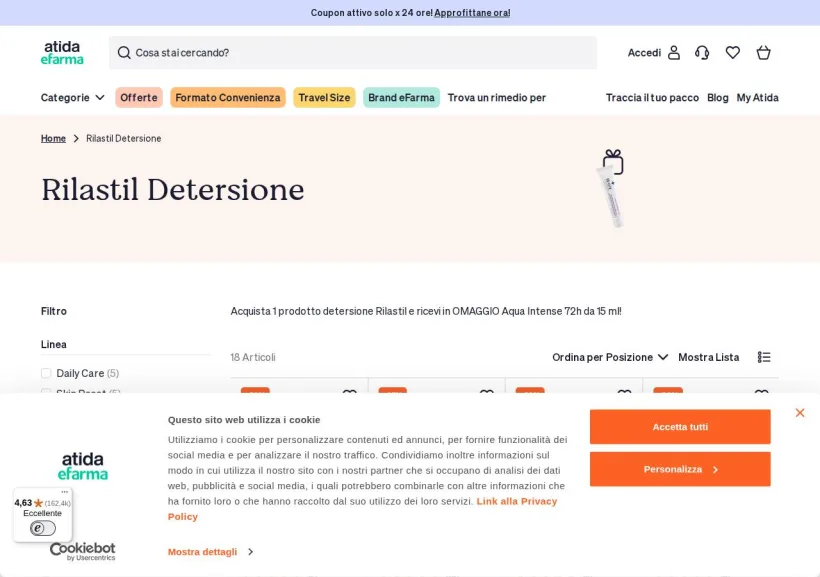Open the wishlist heart icon in header

[x=733, y=52]
